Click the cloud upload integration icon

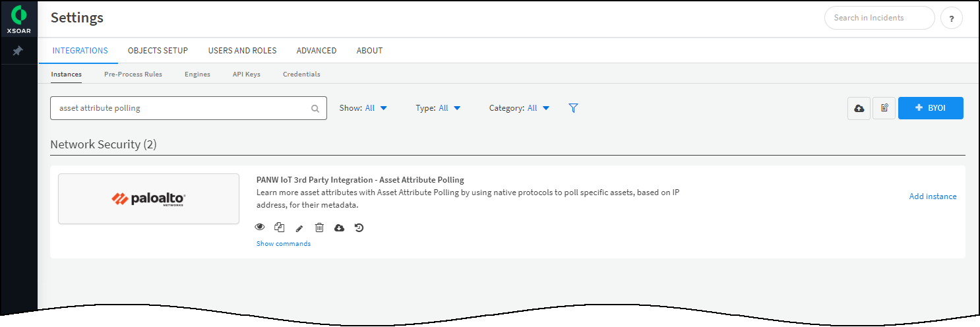859,108
